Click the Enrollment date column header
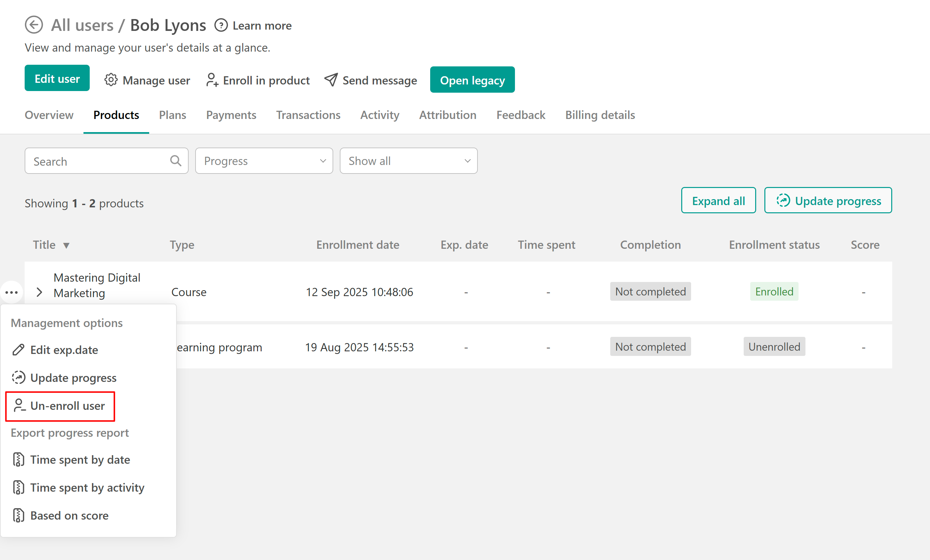 click(x=358, y=245)
